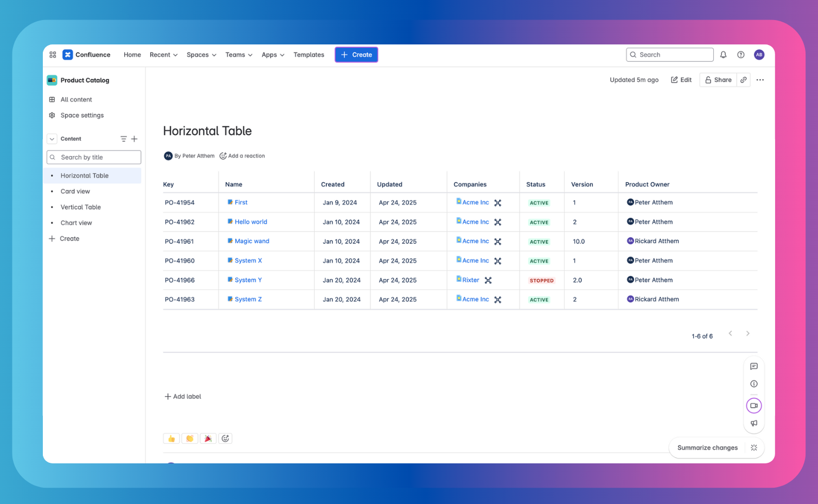The image size is (818, 504).
Task: Open the more actions ellipsis menu
Action: pyautogui.click(x=760, y=80)
